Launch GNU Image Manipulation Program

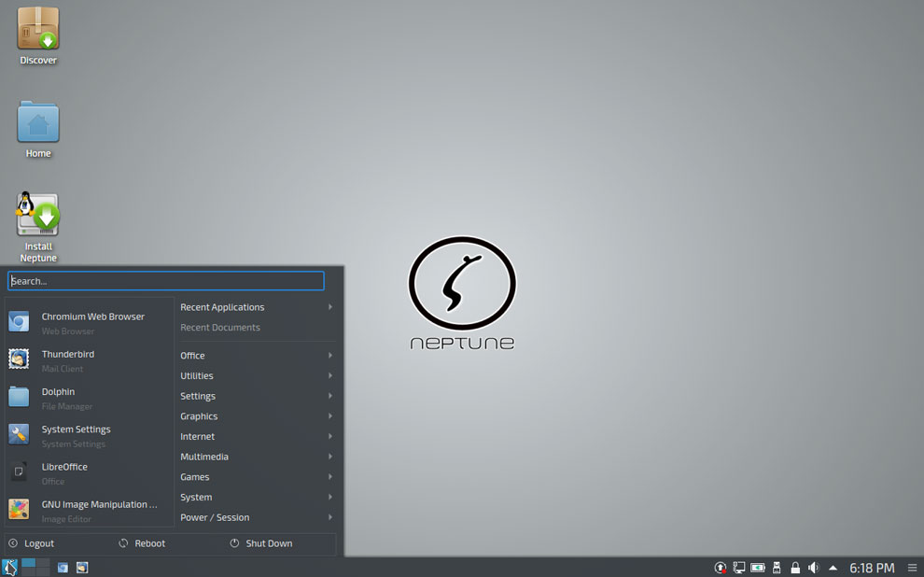[89, 511]
